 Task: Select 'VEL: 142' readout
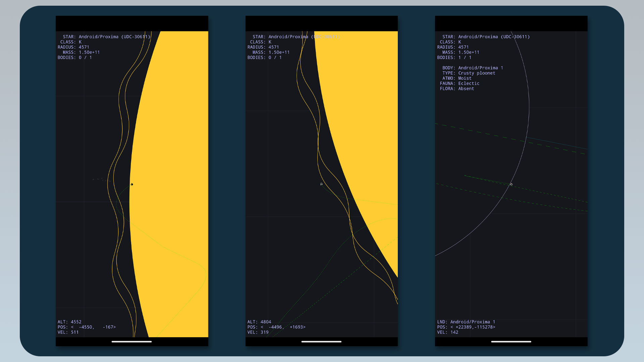pyautogui.click(x=448, y=332)
